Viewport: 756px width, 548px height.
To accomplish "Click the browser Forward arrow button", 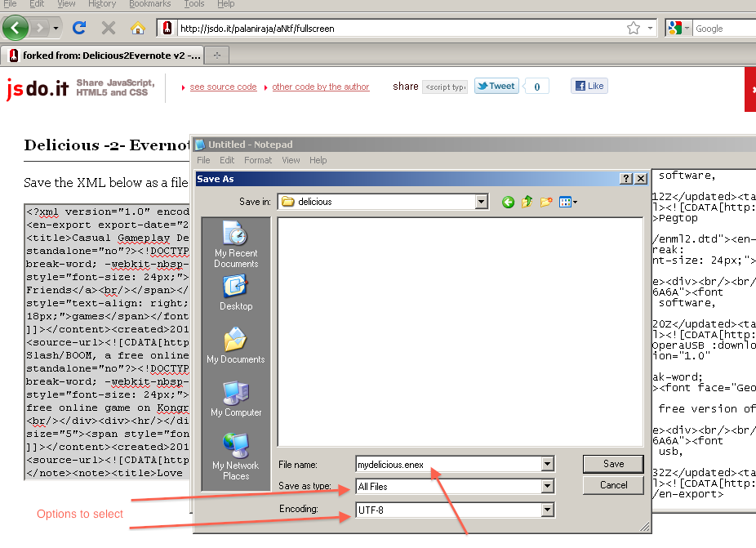I will click(39, 28).
